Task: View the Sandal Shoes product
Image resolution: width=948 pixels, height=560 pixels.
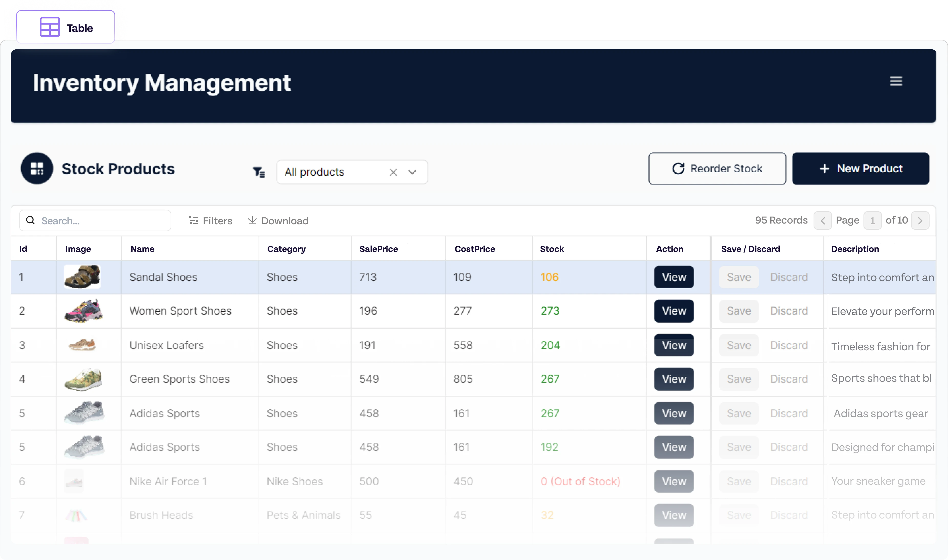Action: (x=674, y=277)
